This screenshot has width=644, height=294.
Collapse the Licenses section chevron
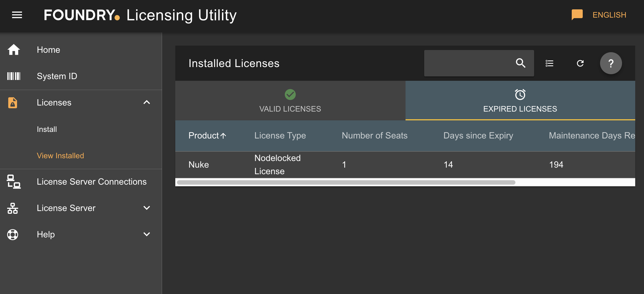click(x=147, y=102)
